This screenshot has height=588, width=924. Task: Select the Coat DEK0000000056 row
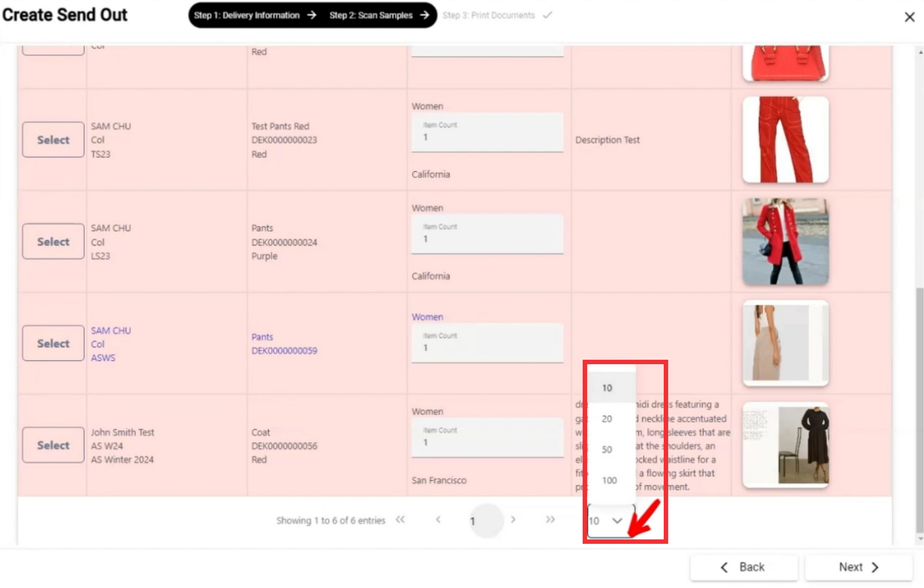53,445
